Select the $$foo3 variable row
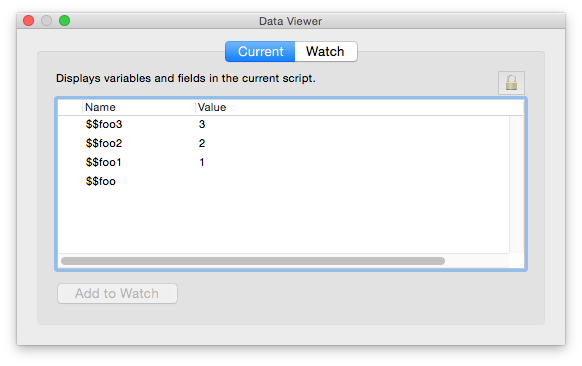 click(x=284, y=124)
